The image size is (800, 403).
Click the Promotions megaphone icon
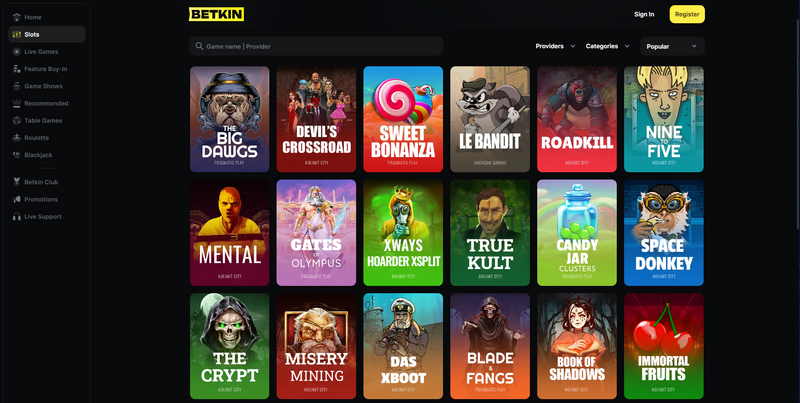coord(17,199)
